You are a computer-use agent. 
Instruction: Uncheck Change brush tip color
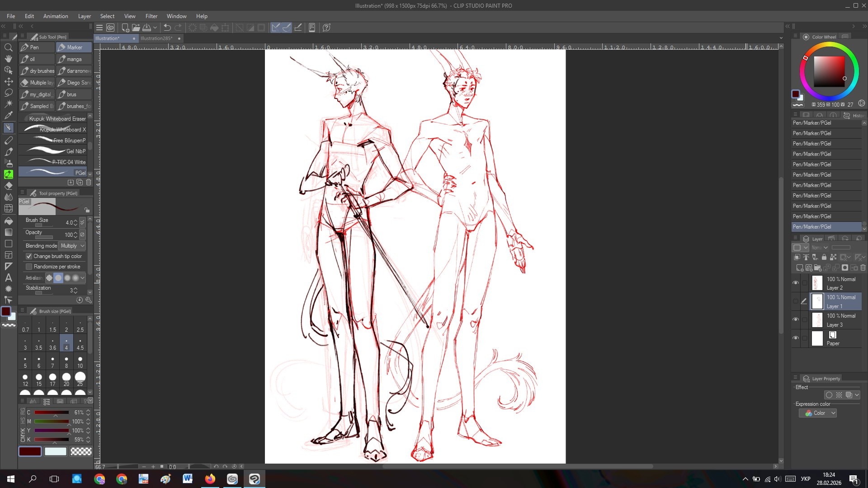[x=29, y=256]
